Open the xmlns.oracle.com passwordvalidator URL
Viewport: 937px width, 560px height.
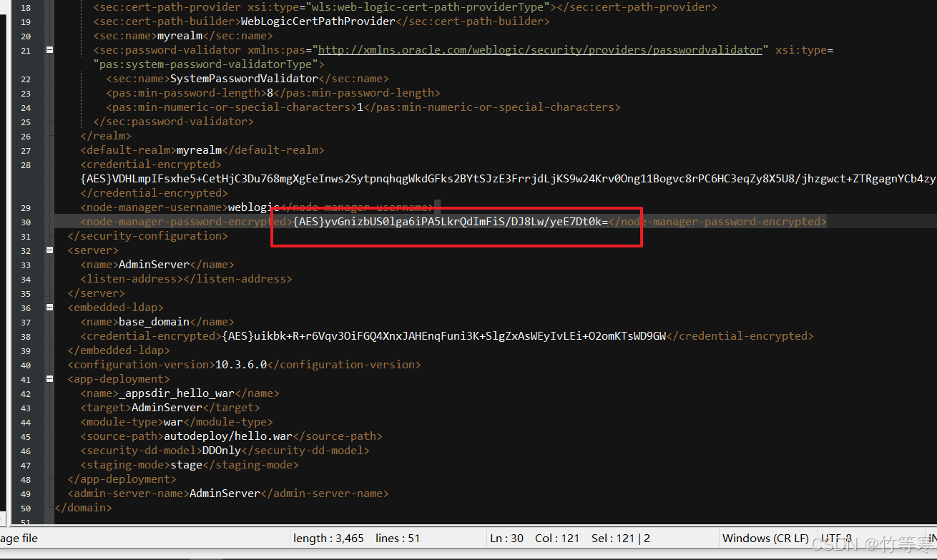click(x=540, y=50)
